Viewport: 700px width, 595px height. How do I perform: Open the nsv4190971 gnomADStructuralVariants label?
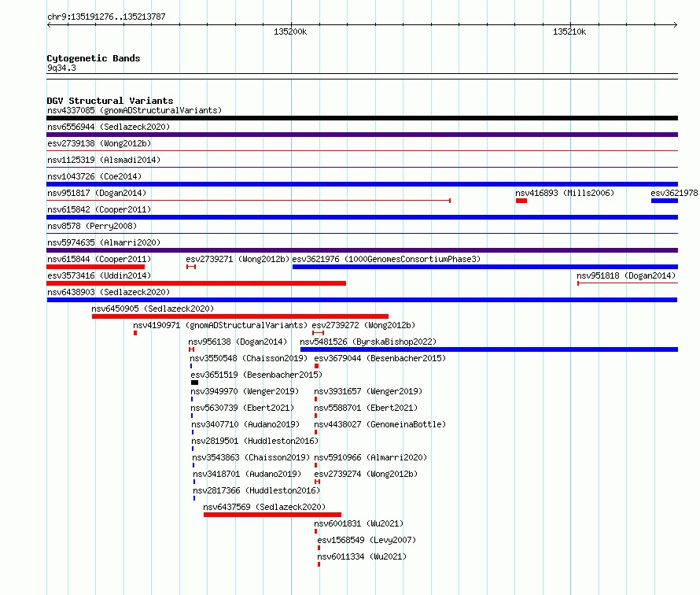pos(220,325)
